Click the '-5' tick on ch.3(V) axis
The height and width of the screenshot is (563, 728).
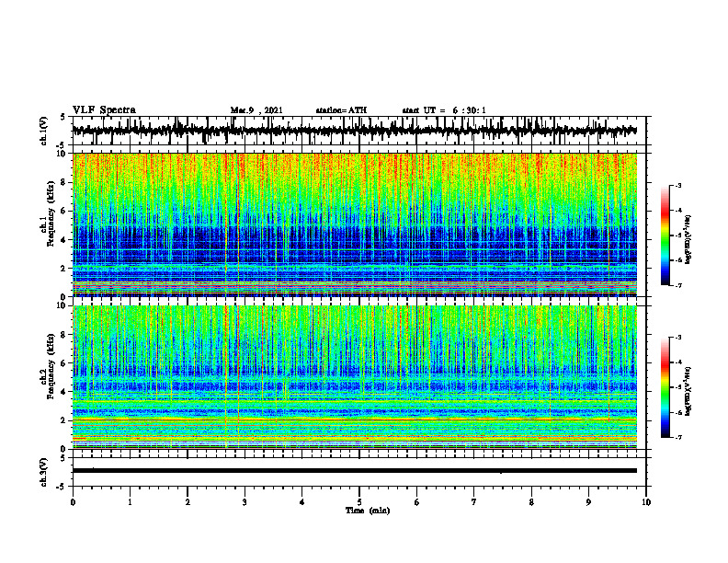tap(62, 487)
